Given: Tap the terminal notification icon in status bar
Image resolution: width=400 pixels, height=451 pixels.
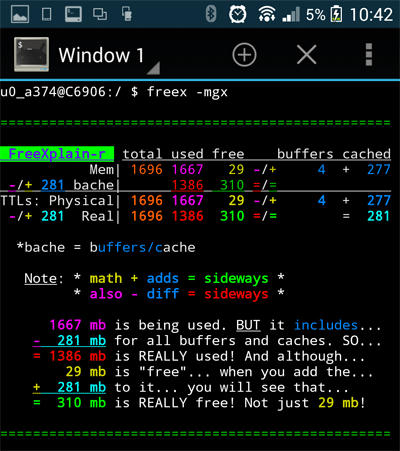Looking at the screenshot, I should 73,14.
